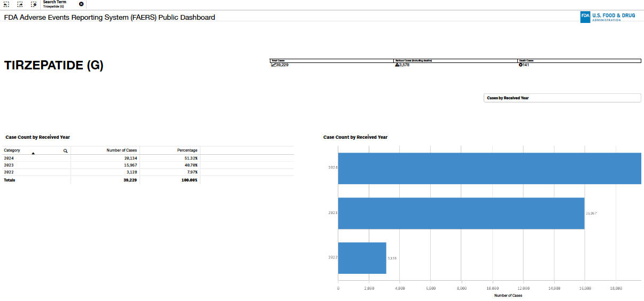This screenshot has height=301, width=644.
Task: Select the 2023 row in the table
Action: click(x=149, y=165)
